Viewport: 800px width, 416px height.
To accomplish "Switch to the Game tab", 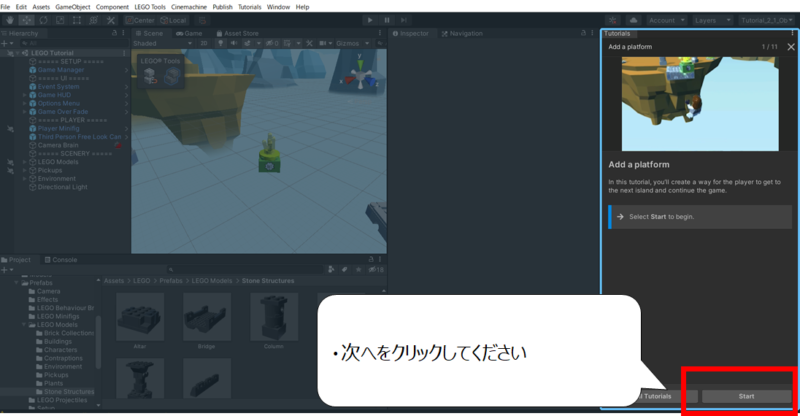I will (189, 33).
